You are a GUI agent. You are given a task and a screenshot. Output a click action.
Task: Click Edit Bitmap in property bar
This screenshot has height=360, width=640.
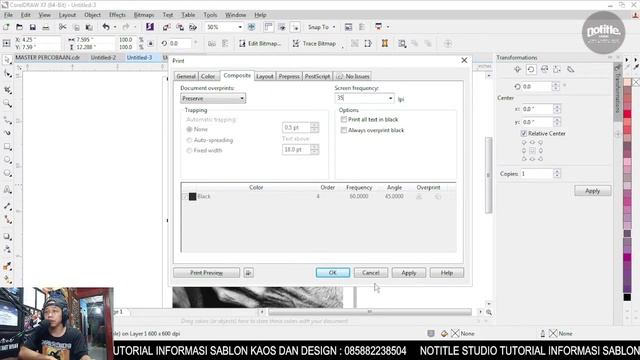pyautogui.click(x=260, y=43)
